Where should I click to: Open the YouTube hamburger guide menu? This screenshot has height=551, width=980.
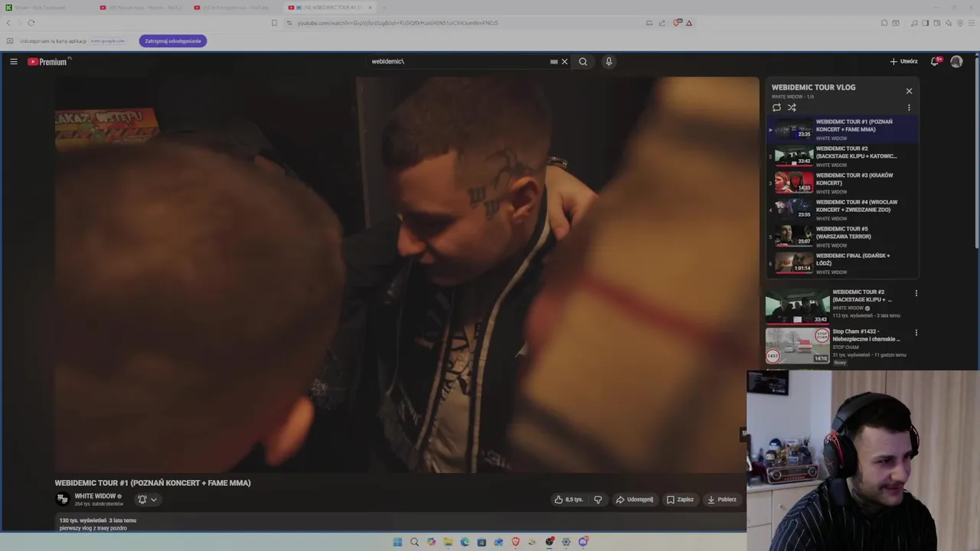coord(14,61)
